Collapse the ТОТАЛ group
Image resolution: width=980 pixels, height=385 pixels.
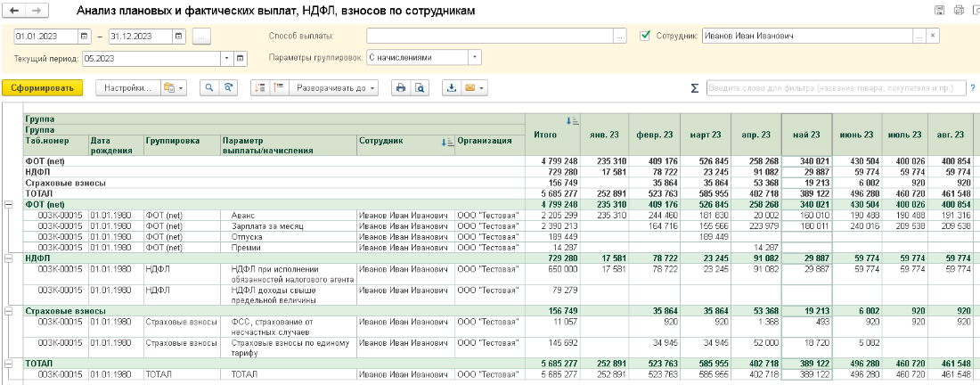pyautogui.click(x=9, y=363)
